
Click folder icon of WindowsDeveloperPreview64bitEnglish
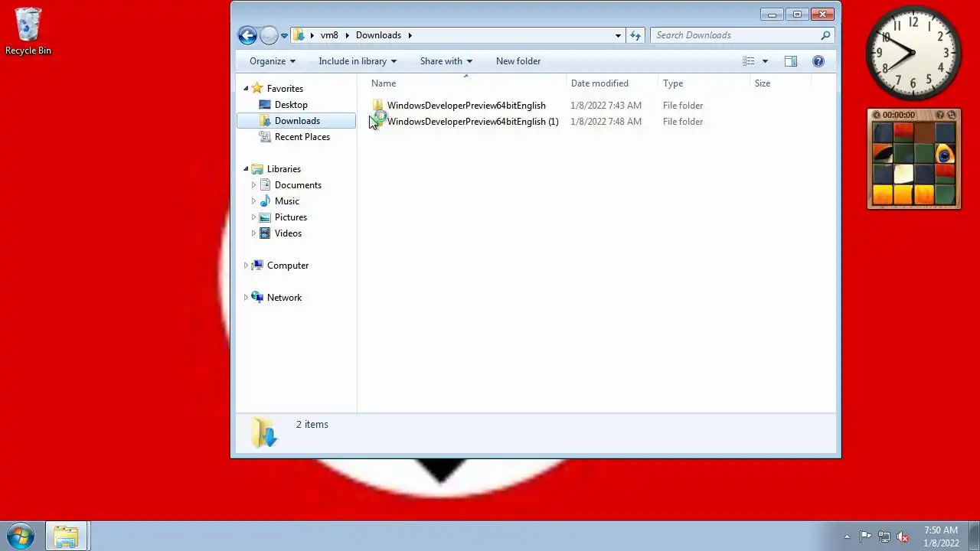(378, 106)
